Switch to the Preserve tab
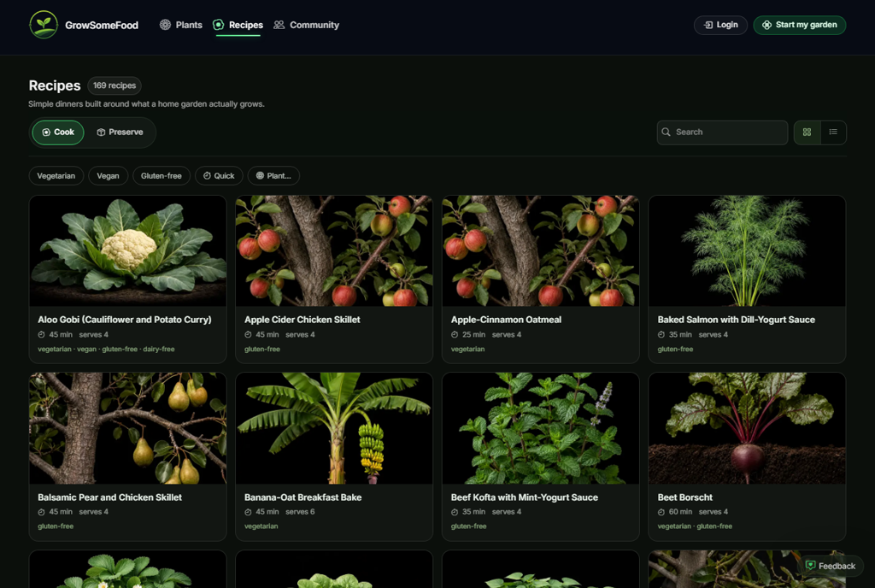The width and height of the screenshot is (875, 588). [120, 132]
